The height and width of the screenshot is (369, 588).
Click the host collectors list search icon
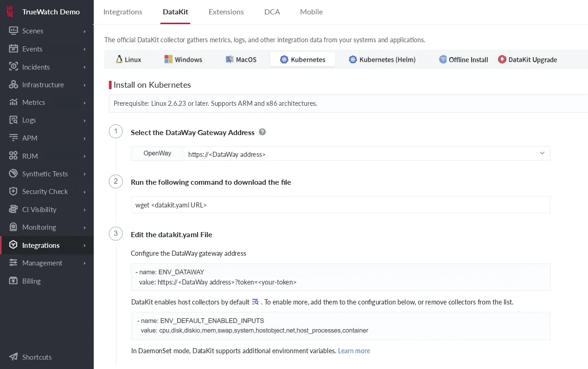[x=256, y=302]
